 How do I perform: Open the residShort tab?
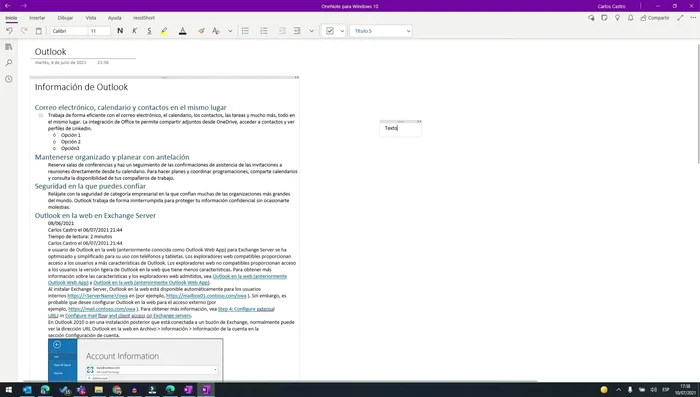click(x=144, y=18)
